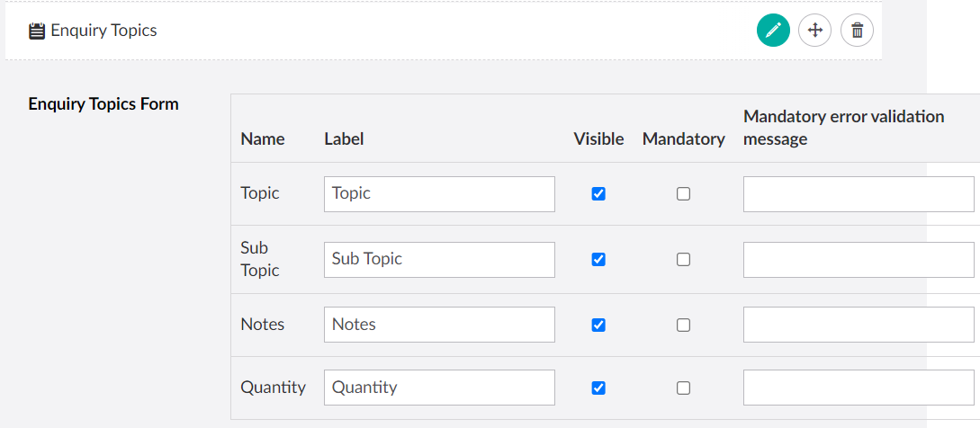Click the Notes label text field
The height and width of the screenshot is (428, 980).
pos(439,325)
